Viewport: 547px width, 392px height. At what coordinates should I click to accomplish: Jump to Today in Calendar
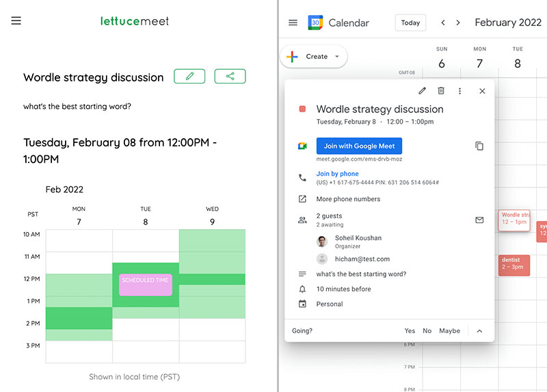click(x=410, y=23)
